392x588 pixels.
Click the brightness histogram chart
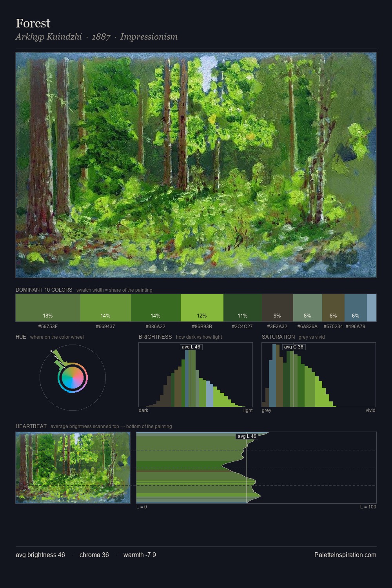[196, 375]
